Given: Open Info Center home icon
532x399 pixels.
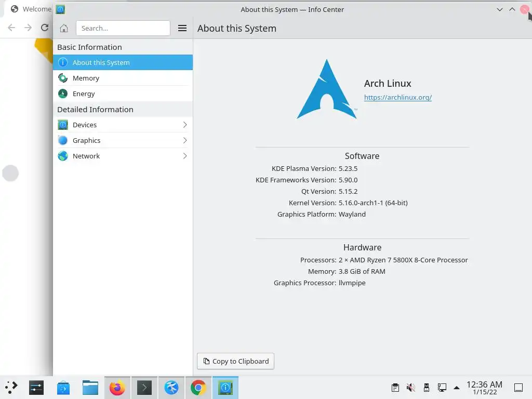Looking at the screenshot, I should pos(64,28).
